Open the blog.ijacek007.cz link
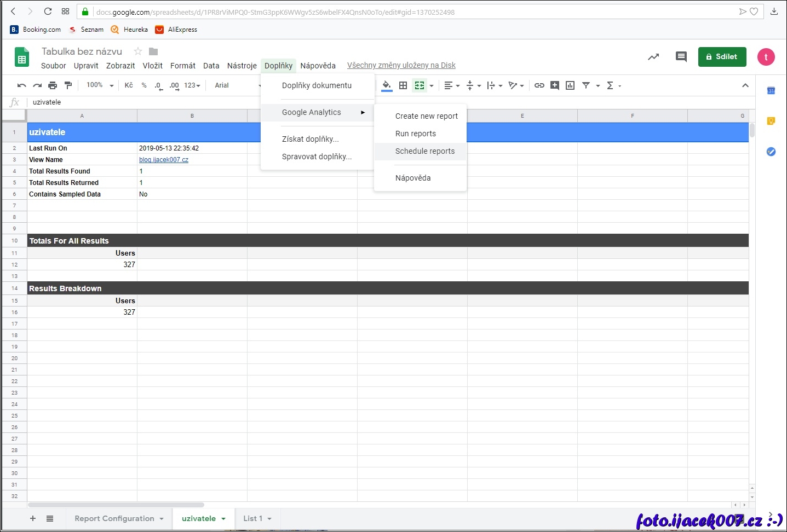The width and height of the screenshot is (787, 532). [164, 160]
